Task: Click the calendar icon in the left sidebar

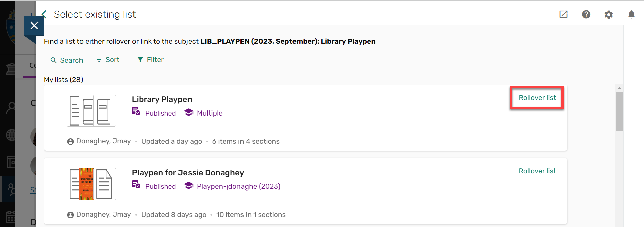Action: [11, 217]
